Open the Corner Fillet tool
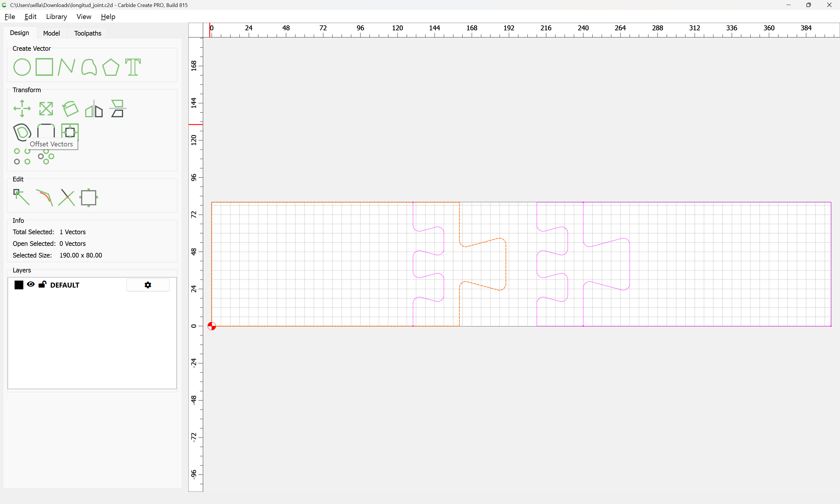840x504 pixels. [x=46, y=131]
